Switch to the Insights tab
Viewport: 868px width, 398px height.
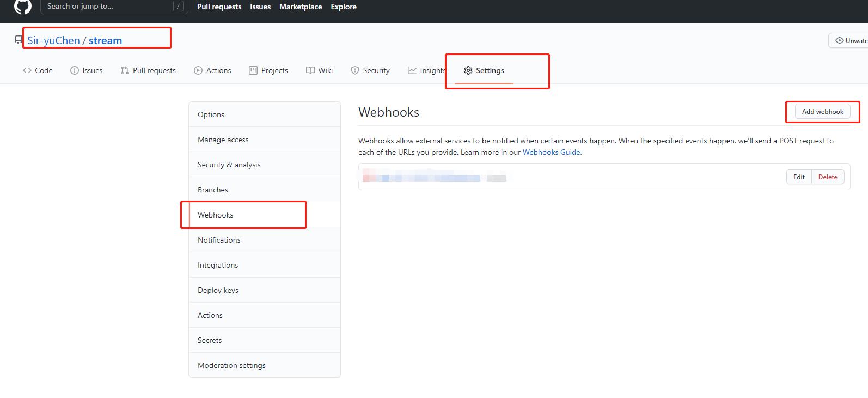427,70
